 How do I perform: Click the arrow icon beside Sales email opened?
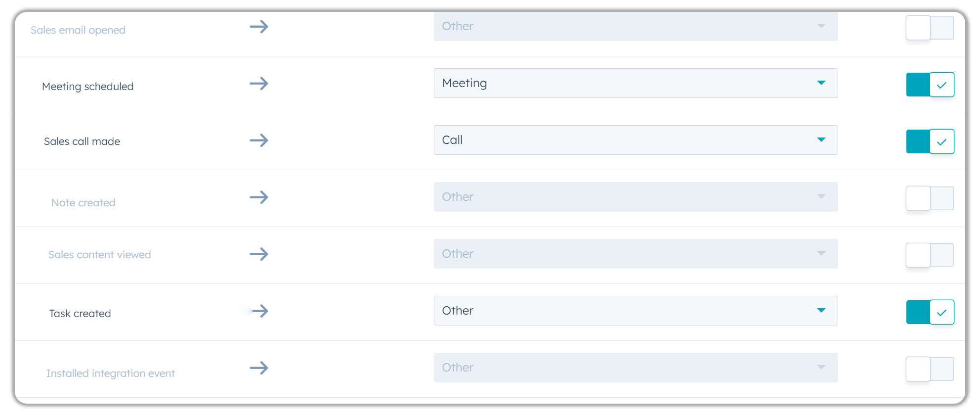258,27
